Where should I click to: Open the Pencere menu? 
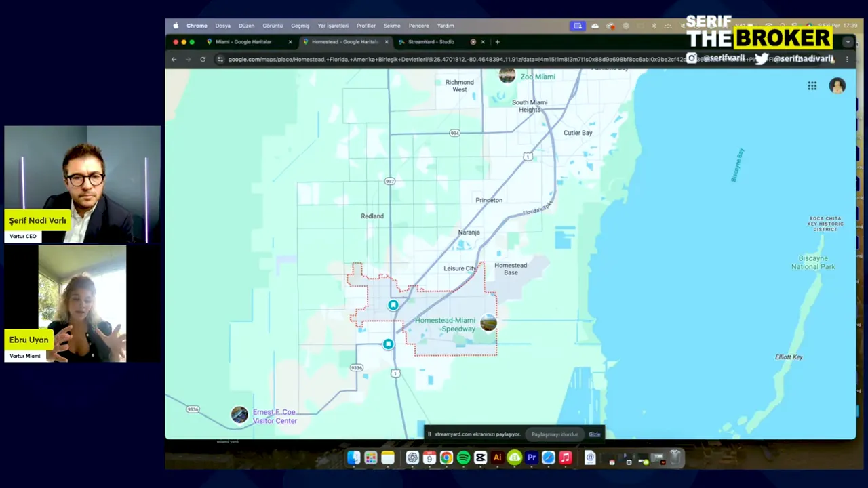tap(418, 26)
